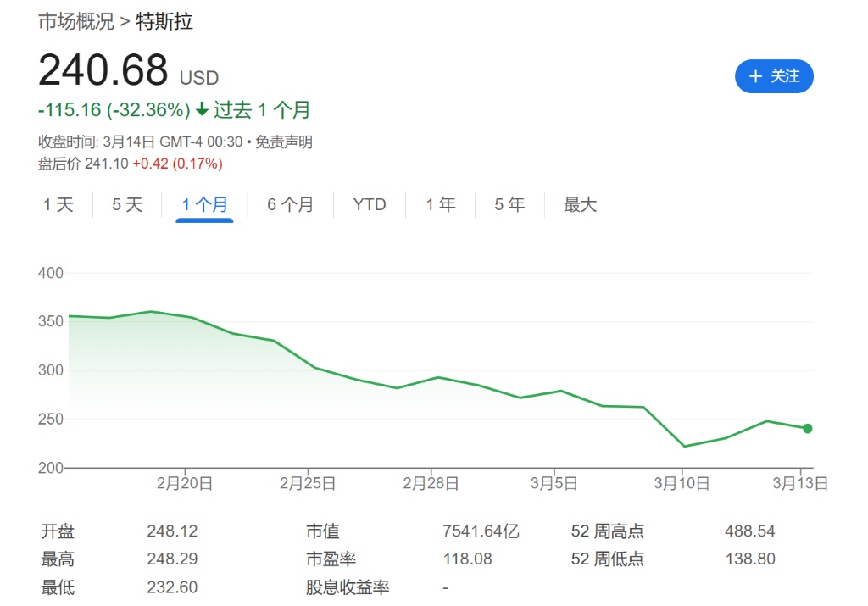
Task: Click the green down arrow icon
Action: pyautogui.click(x=202, y=109)
